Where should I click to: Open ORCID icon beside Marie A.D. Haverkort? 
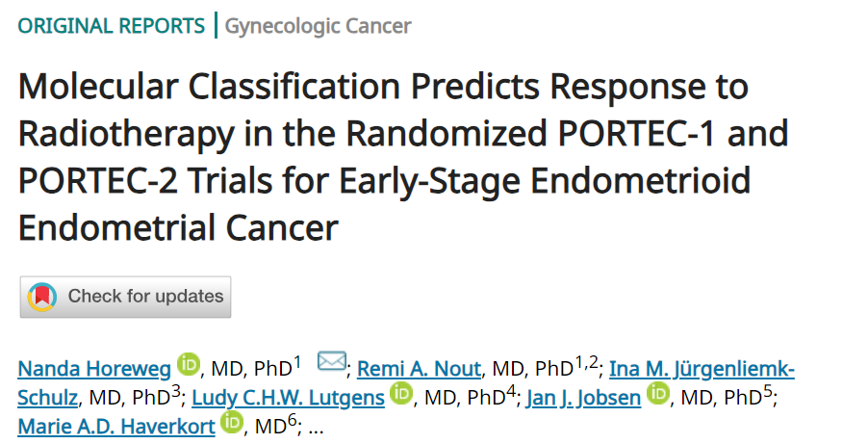coord(232,423)
